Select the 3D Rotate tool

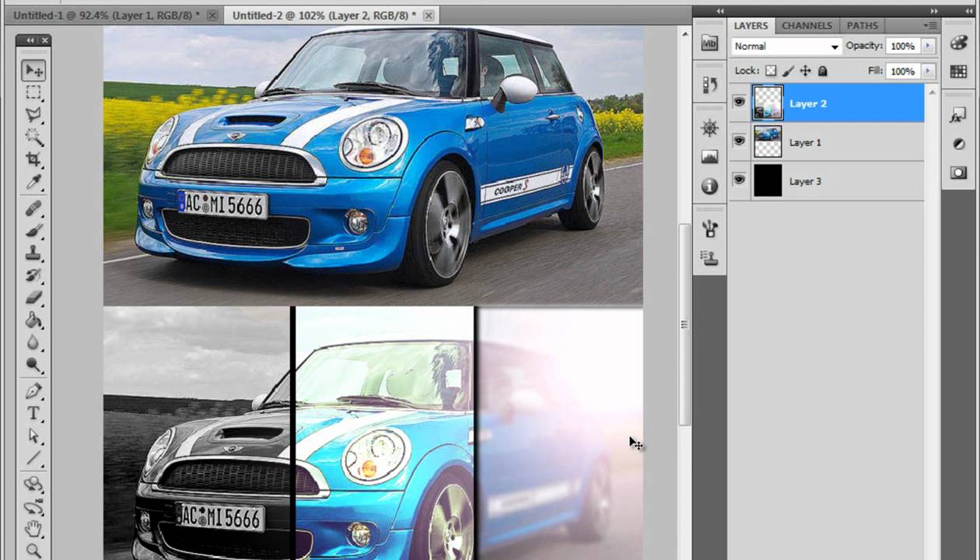pos(33,484)
